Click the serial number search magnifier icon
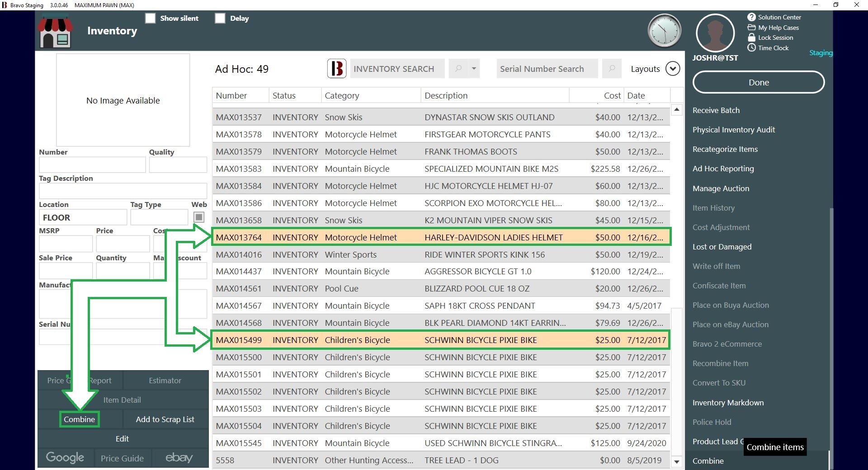Viewport: 868px width, 470px height. point(612,69)
